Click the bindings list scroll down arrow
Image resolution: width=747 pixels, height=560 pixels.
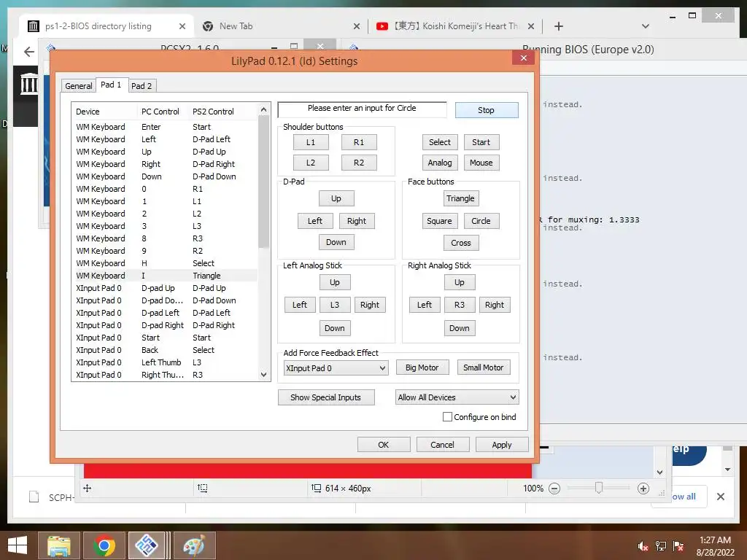pos(263,375)
